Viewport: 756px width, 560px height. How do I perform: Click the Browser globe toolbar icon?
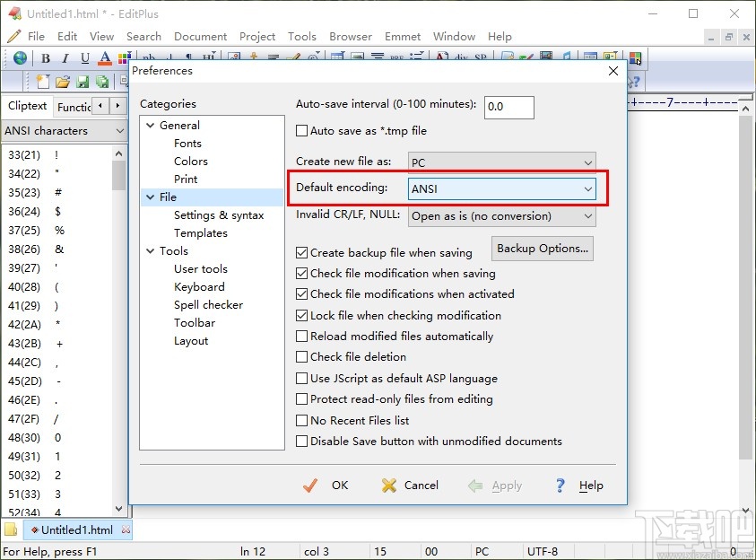click(x=21, y=57)
